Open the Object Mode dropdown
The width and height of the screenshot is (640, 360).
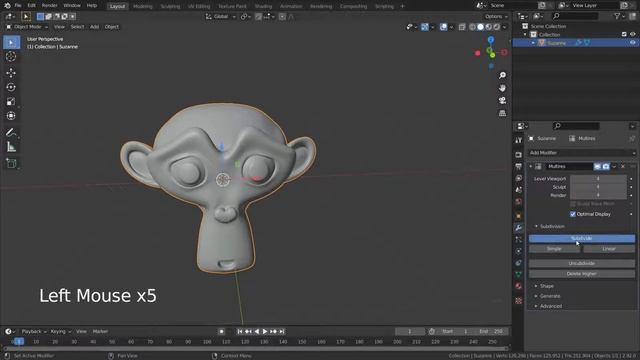pyautogui.click(x=27, y=27)
